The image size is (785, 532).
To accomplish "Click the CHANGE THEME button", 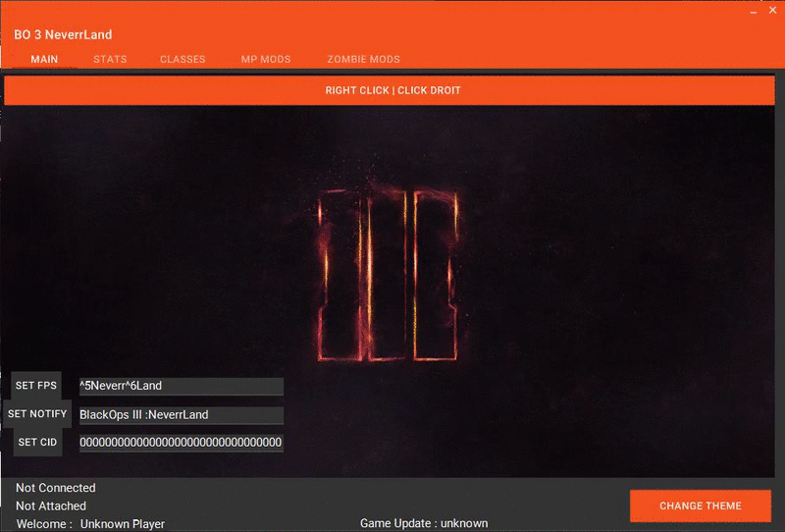I will pyautogui.click(x=701, y=505).
